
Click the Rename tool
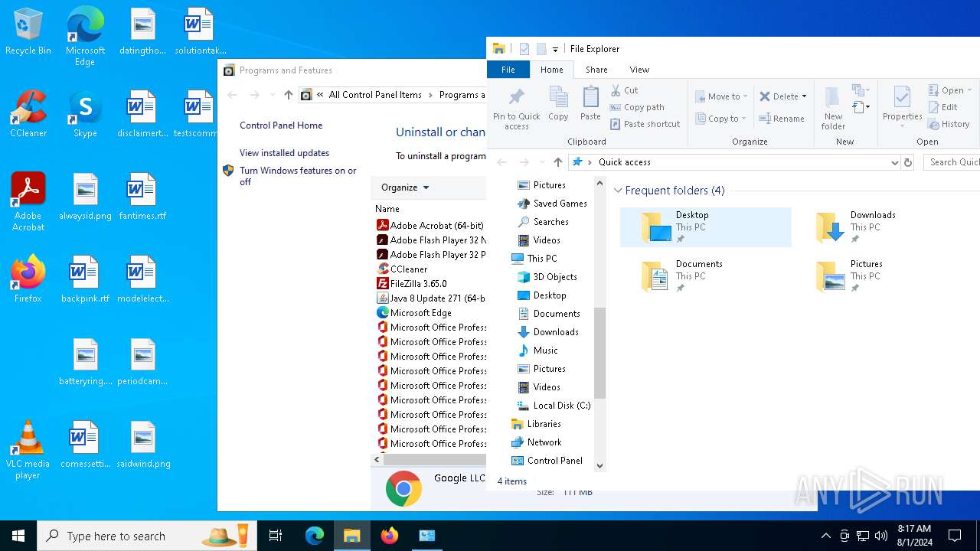[782, 119]
